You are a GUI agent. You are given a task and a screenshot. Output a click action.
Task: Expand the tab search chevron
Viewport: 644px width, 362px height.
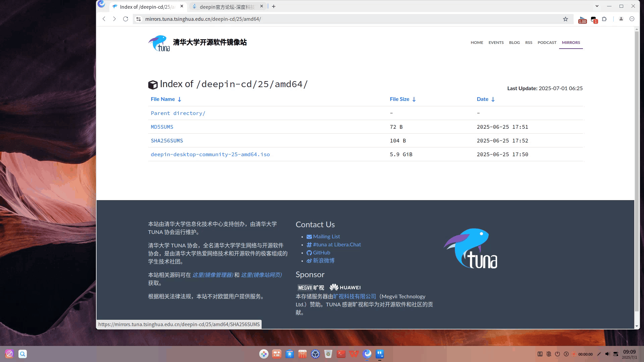click(x=597, y=6)
